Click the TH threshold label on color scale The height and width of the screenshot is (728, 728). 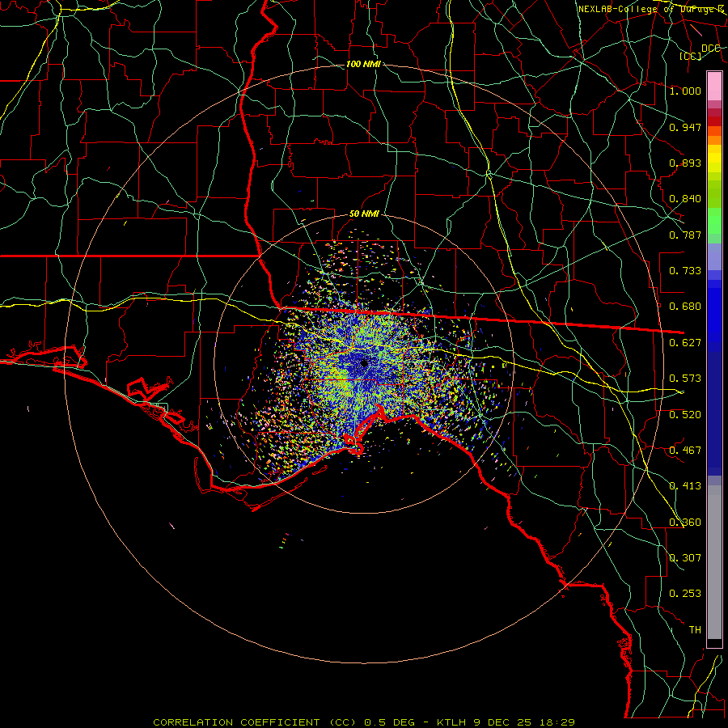click(x=695, y=630)
